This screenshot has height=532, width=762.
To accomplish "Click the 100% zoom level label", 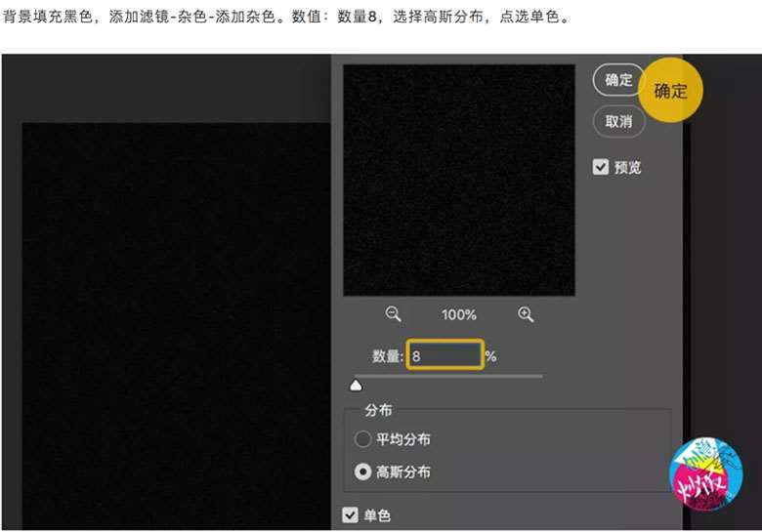I will coord(458,314).
